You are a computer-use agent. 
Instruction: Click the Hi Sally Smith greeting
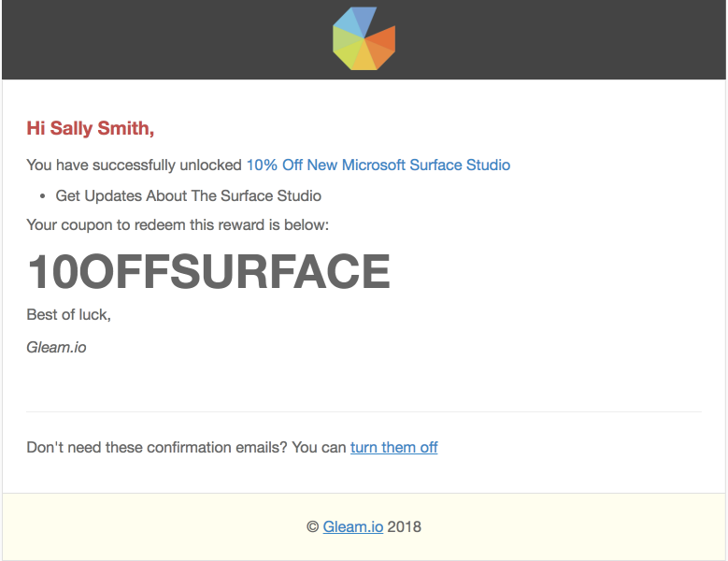click(90, 129)
